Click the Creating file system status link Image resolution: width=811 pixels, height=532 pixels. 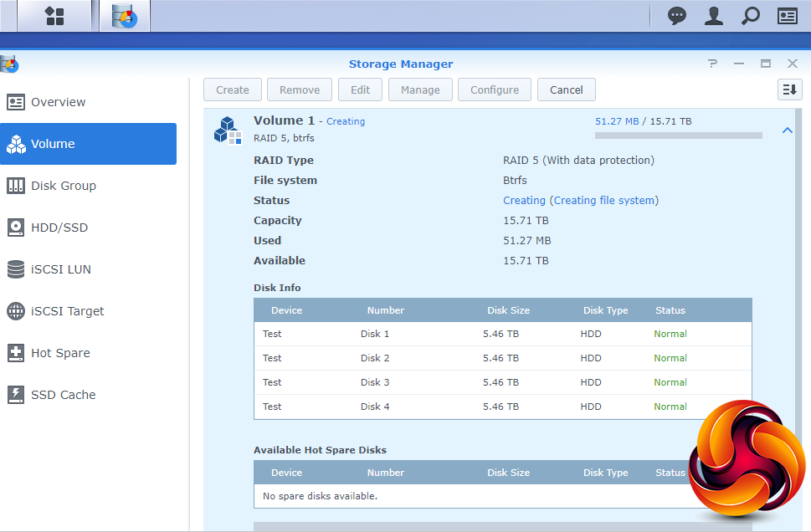(580, 201)
